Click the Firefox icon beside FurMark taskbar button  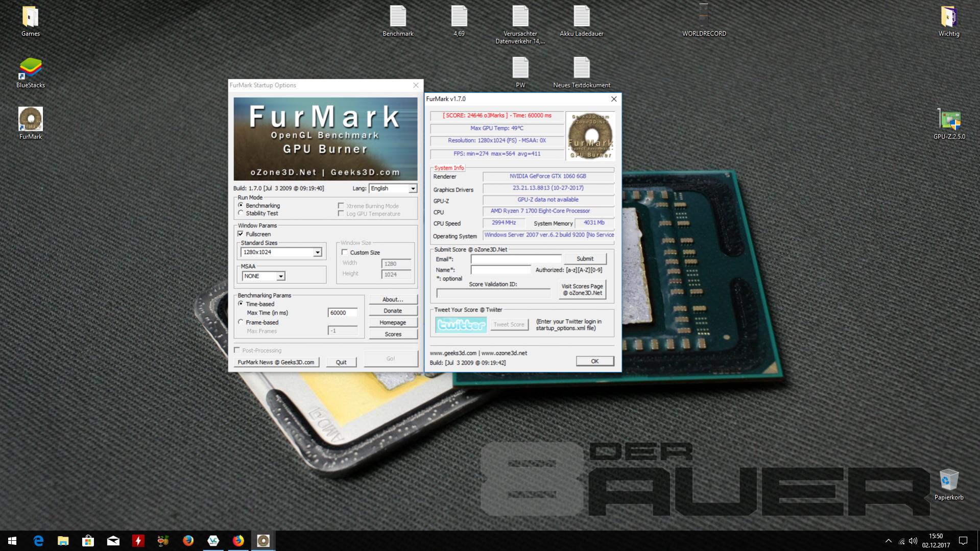tap(238, 541)
